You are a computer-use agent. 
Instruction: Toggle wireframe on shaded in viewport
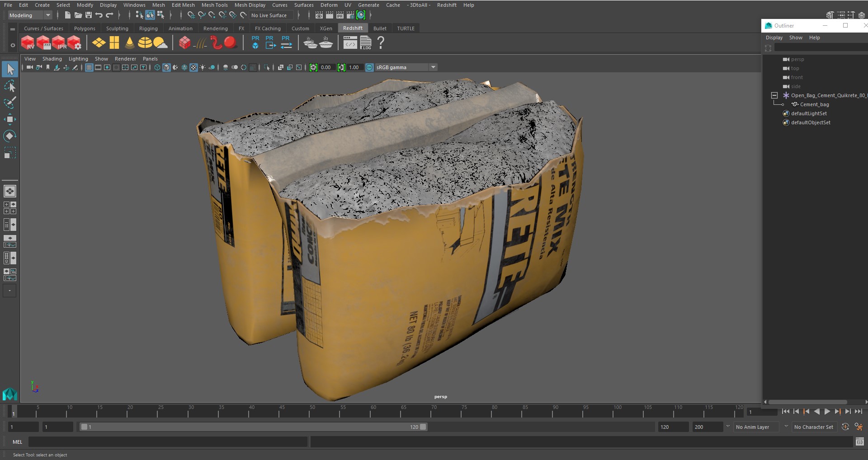184,67
